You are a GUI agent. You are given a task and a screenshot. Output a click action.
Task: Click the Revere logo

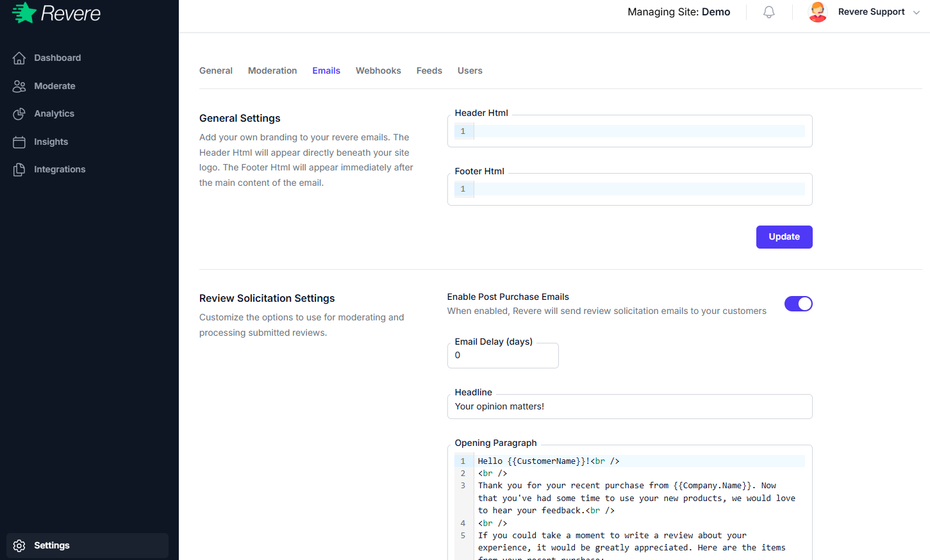coord(55,13)
